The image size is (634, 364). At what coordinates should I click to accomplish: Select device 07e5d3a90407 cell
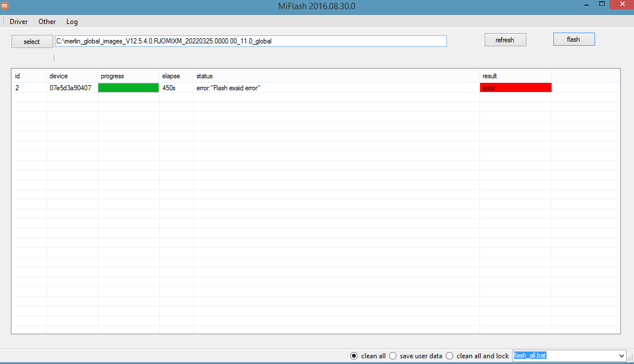(72, 87)
